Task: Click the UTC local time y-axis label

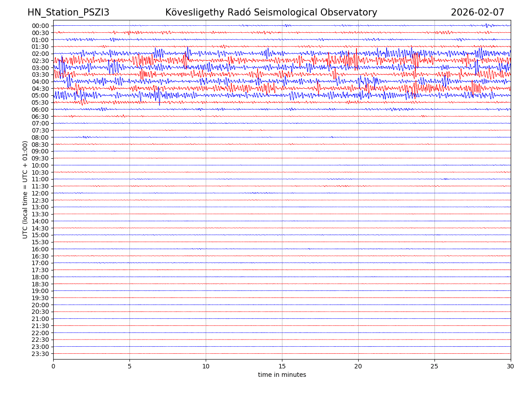Action: click(25, 189)
